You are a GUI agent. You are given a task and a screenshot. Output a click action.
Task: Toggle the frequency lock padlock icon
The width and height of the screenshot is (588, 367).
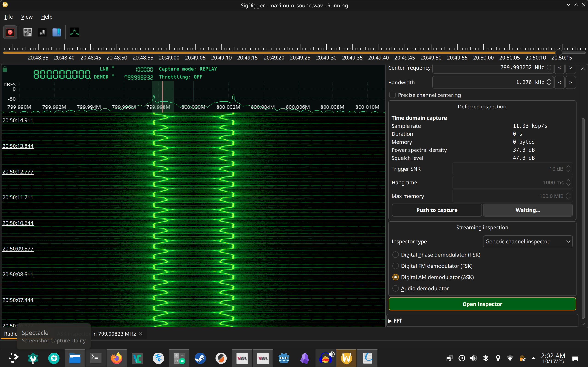5,70
